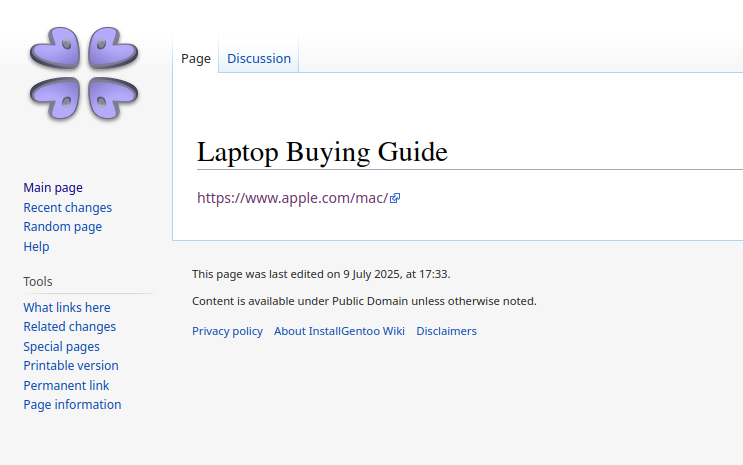Open the Help link

click(36, 246)
